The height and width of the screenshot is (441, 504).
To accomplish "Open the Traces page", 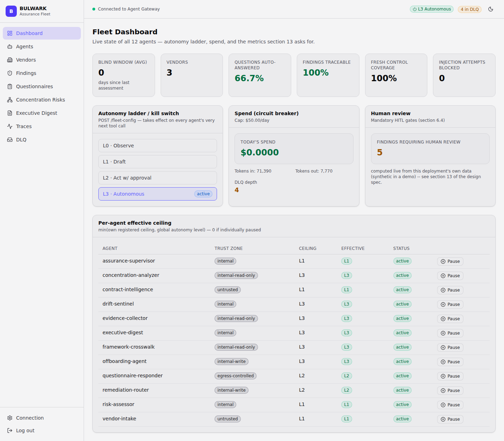I will 42,126.
